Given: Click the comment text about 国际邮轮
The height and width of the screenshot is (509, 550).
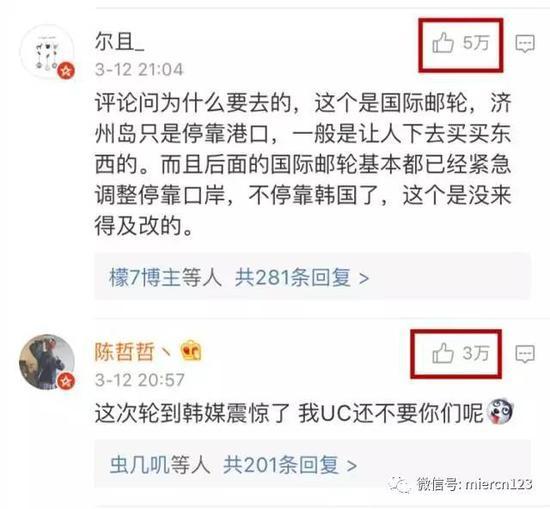Looking at the screenshot, I should [x=303, y=164].
